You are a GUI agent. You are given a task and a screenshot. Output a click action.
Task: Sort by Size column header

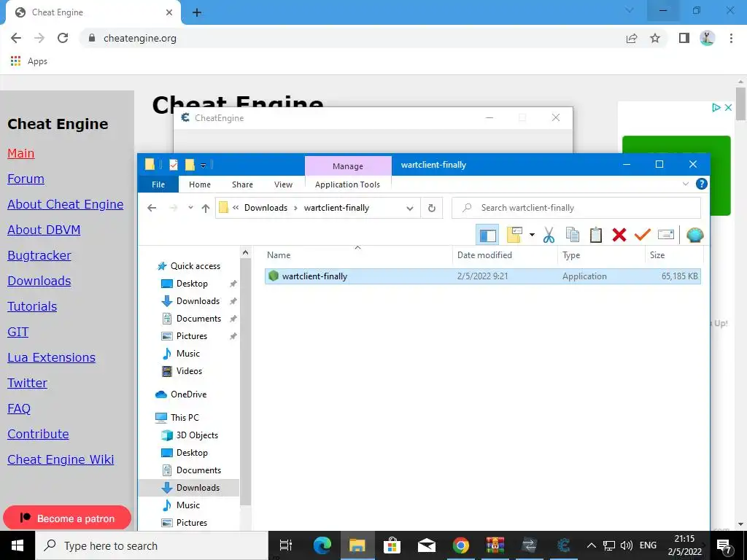coord(674,254)
